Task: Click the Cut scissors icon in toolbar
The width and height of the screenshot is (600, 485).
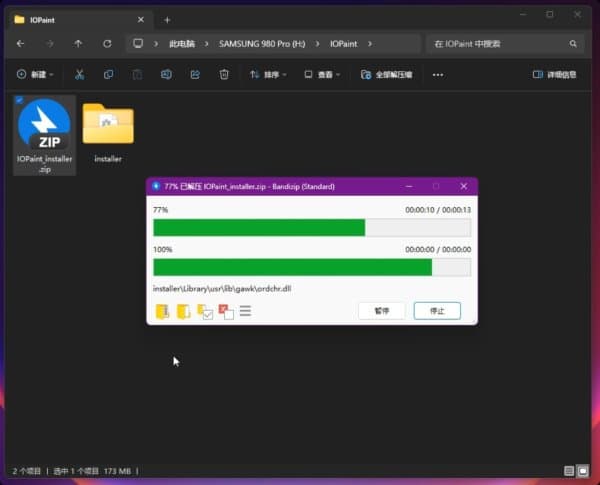Action: tap(80, 74)
